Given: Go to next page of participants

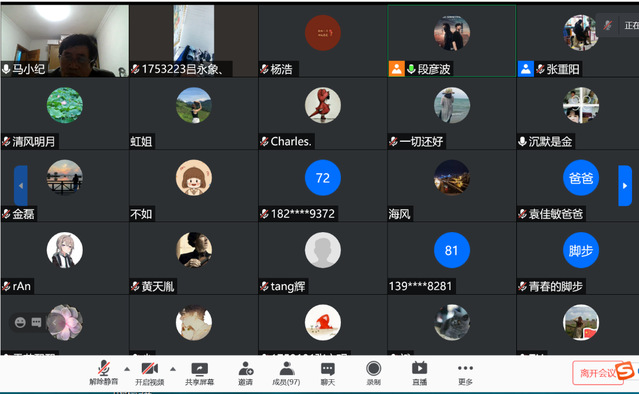Looking at the screenshot, I should coord(625,186).
